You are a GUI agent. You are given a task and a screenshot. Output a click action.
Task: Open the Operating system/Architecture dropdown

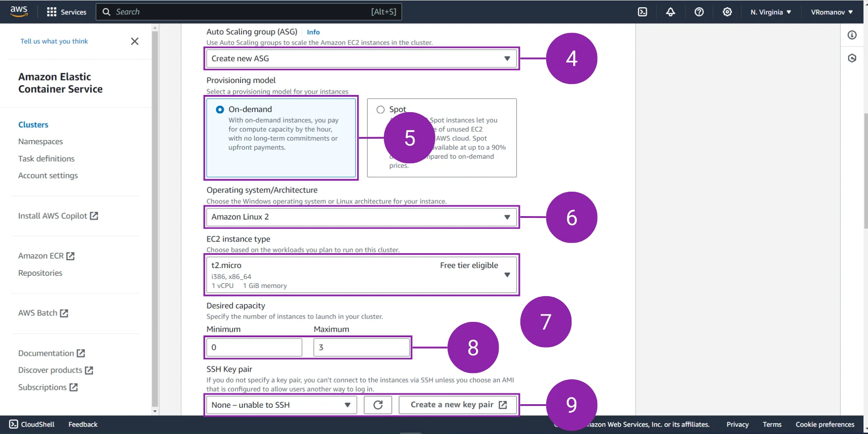pyautogui.click(x=361, y=217)
